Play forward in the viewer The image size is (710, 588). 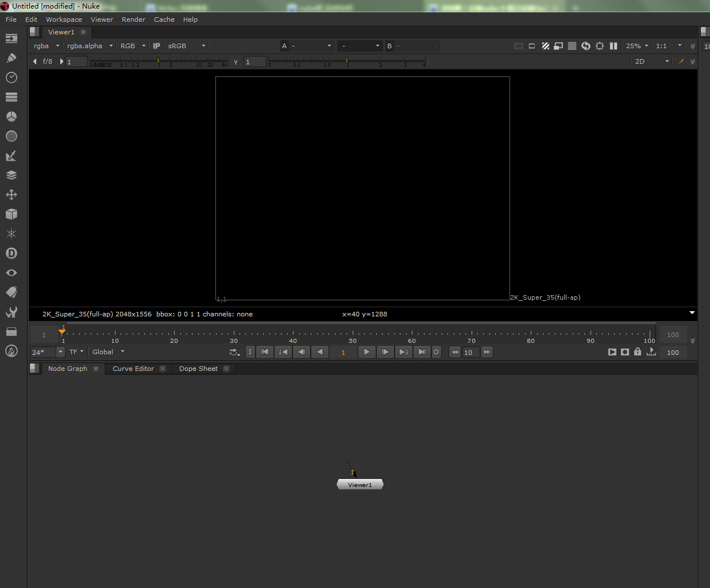(x=366, y=352)
